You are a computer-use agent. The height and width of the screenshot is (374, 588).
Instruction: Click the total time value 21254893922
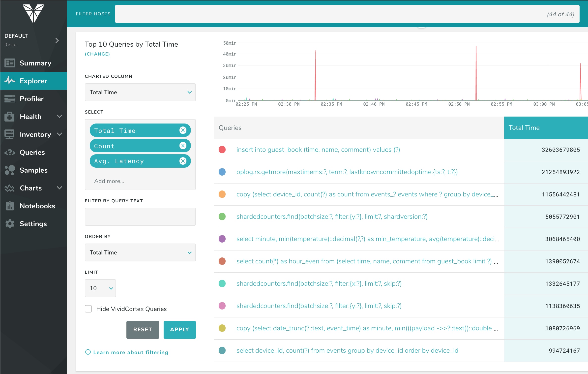click(x=560, y=172)
